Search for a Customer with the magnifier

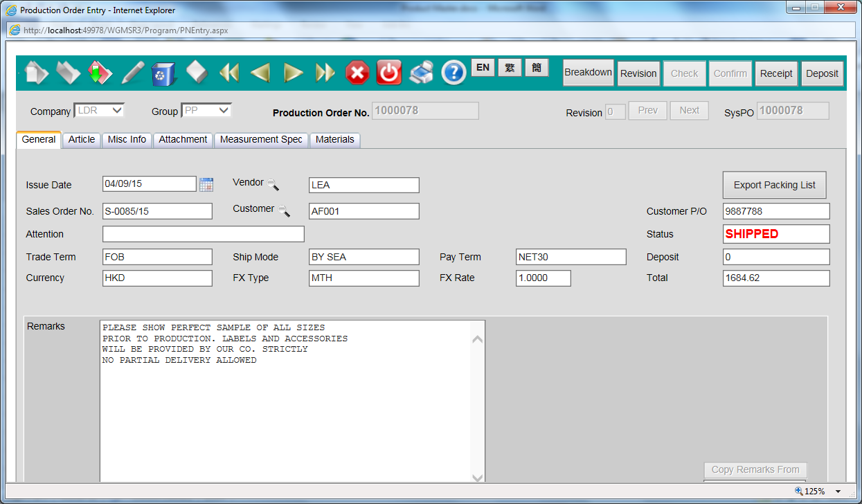click(284, 210)
